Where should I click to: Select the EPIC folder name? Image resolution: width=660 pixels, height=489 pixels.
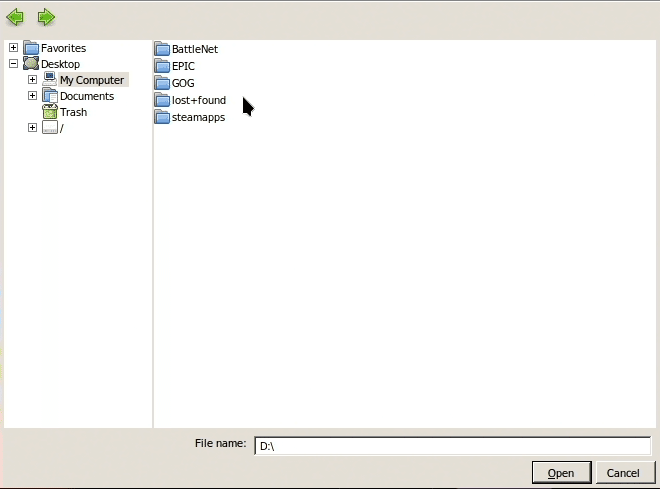pyautogui.click(x=183, y=66)
